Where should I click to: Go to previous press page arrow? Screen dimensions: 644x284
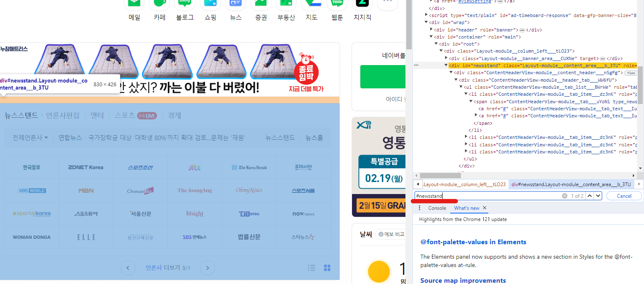coord(128,268)
